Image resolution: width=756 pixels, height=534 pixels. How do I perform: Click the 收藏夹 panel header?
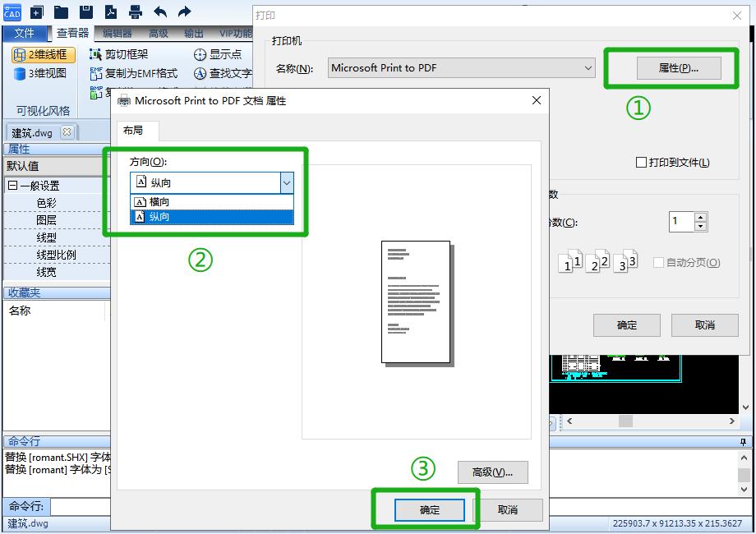[57, 292]
